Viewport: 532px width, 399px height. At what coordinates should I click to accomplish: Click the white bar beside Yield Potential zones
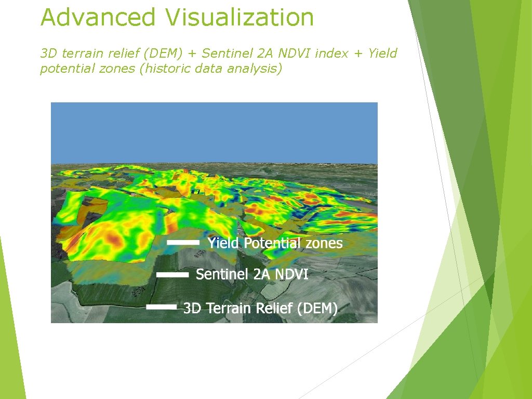pos(183,243)
